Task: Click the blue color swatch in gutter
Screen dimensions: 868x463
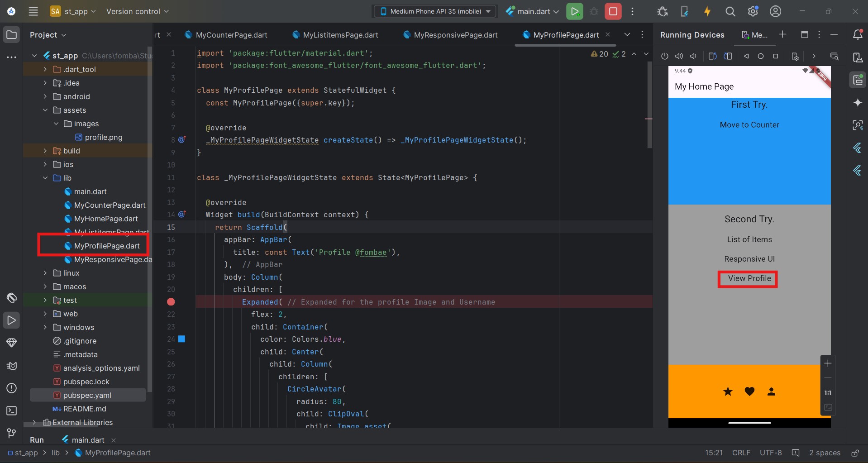Action: (181, 339)
